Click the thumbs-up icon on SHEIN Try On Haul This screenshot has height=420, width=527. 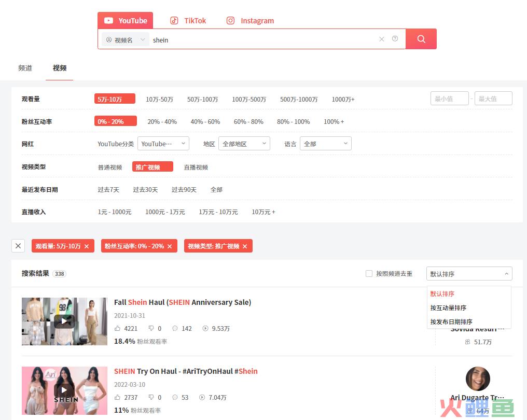pos(117,397)
